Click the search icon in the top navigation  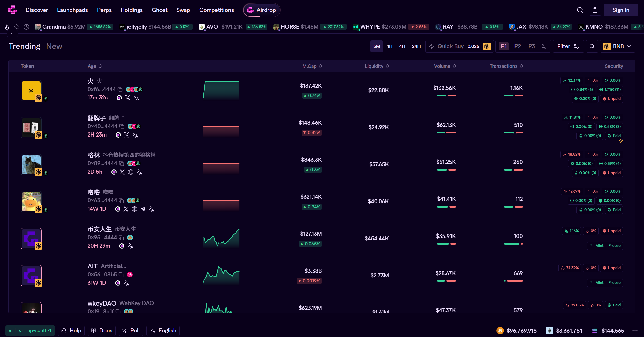[x=580, y=10]
